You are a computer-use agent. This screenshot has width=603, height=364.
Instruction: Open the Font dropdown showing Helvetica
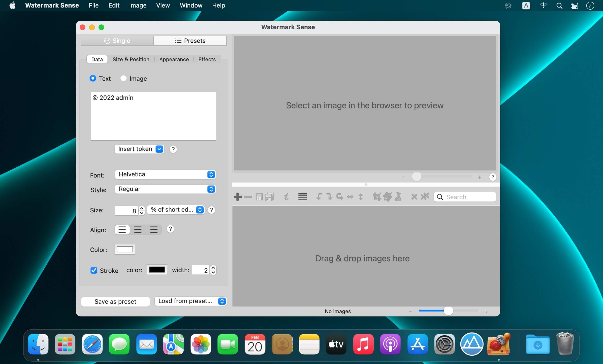pyautogui.click(x=165, y=174)
